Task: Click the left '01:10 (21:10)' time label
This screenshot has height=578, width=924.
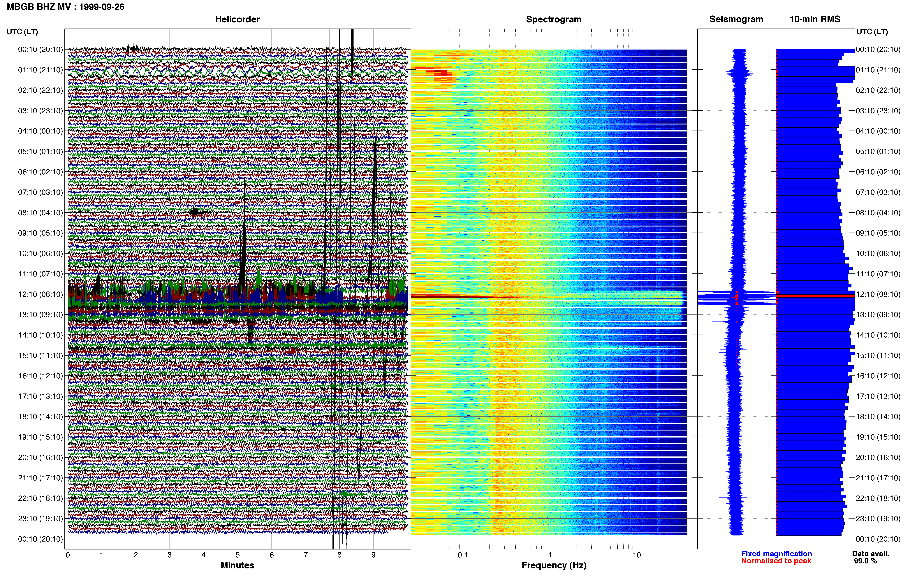Action: click(41, 70)
